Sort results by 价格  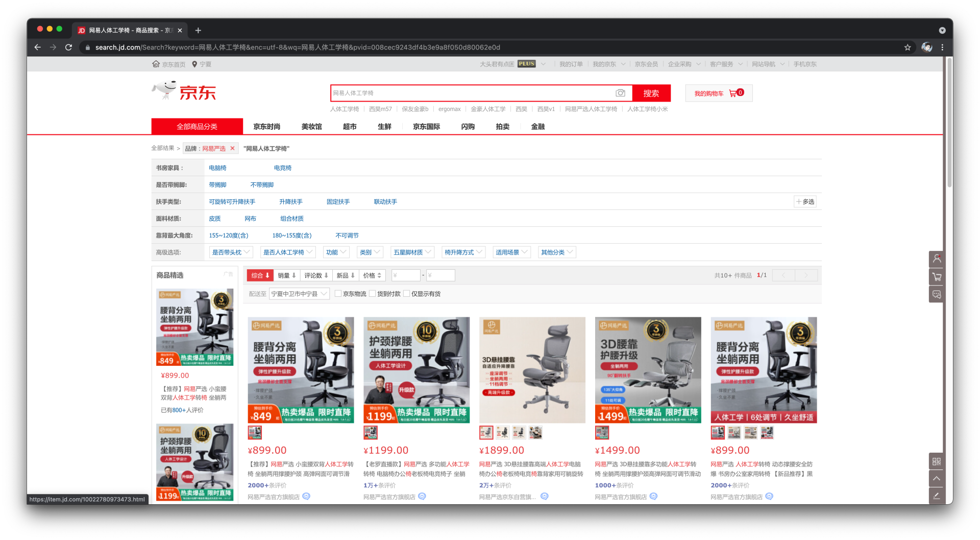[x=373, y=275]
